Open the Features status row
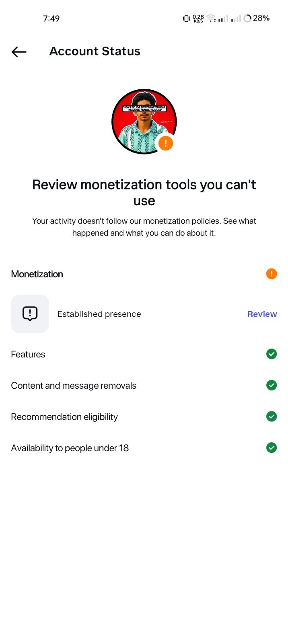 point(144,354)
